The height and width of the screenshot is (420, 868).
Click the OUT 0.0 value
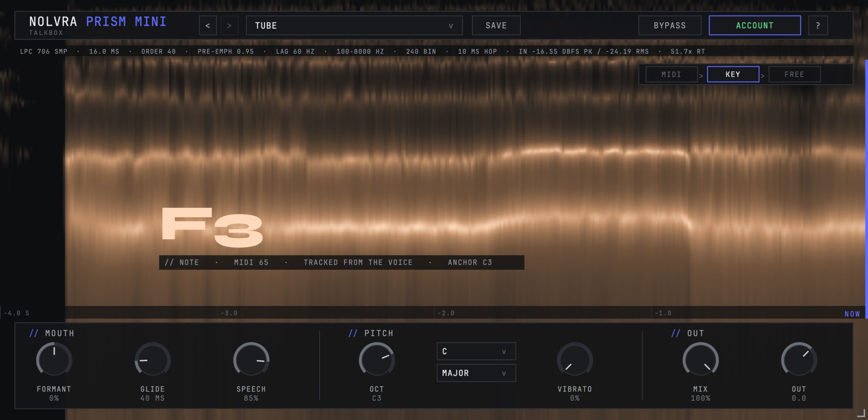pyautogui.click(x=799, y=398)
